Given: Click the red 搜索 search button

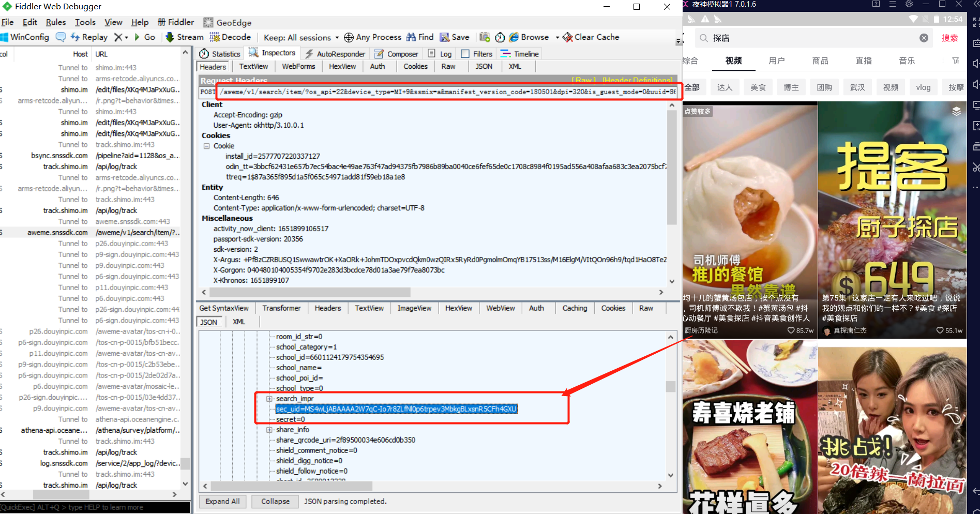Looking at the screenshot, I should coord(949,38).
